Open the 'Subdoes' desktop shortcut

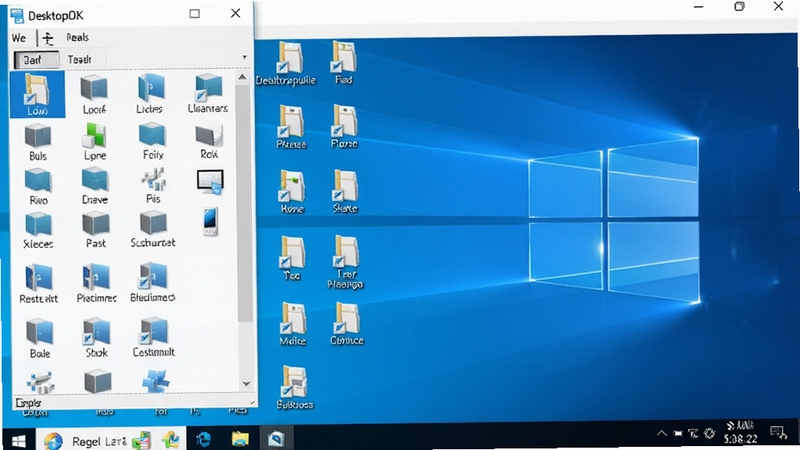click(294, 388)
